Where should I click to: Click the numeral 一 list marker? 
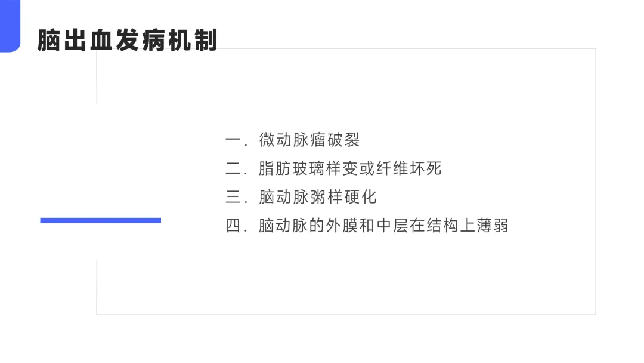pos(233,140)
